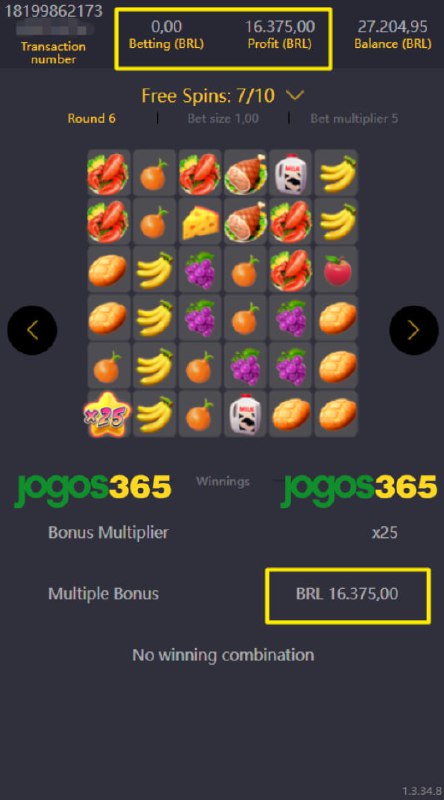
Task: Click the milk jug in the bottom row
Action: (245, 414)
